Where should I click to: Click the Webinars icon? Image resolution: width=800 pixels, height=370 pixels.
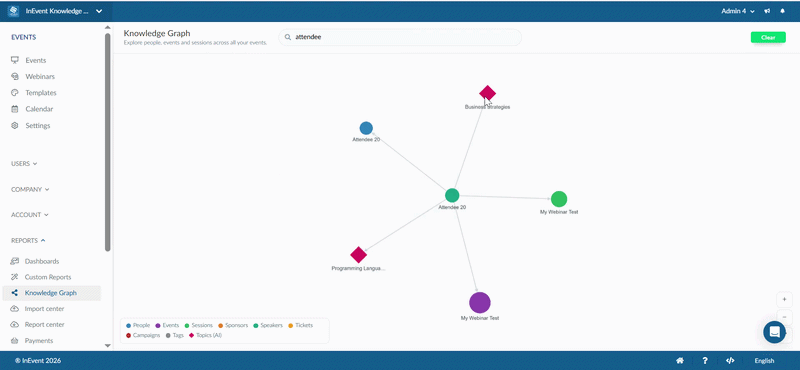click(15, 77)
